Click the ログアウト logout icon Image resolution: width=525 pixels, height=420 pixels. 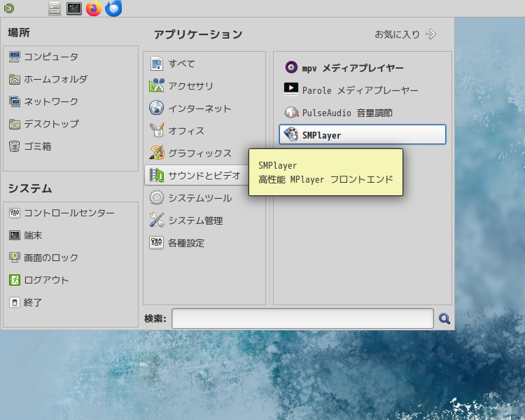[x=15, y=280]
